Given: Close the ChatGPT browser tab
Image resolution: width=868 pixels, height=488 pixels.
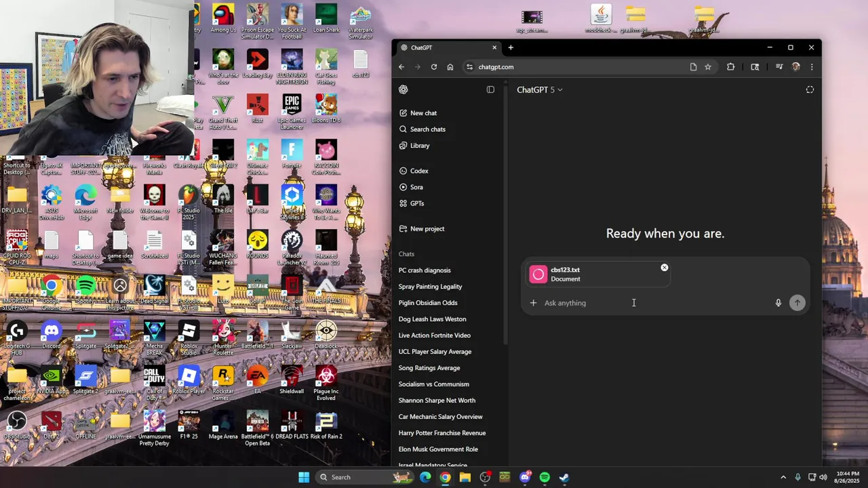Looking at the screenshot, I should tap(494, 47).
